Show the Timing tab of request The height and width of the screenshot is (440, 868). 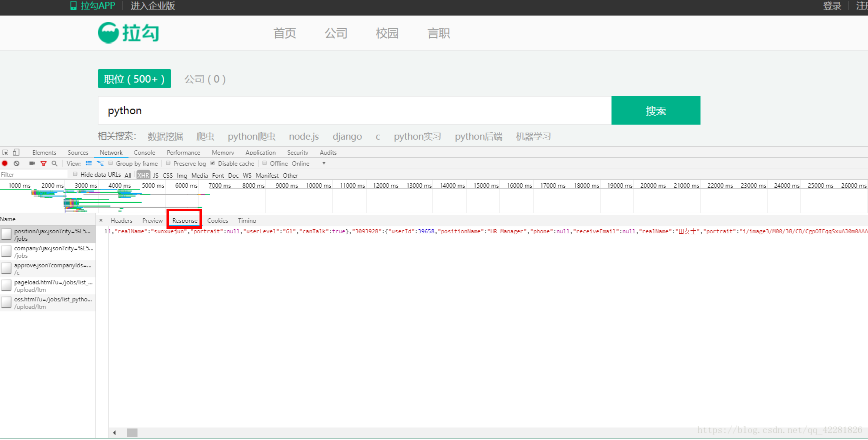[x=247, y=221]
